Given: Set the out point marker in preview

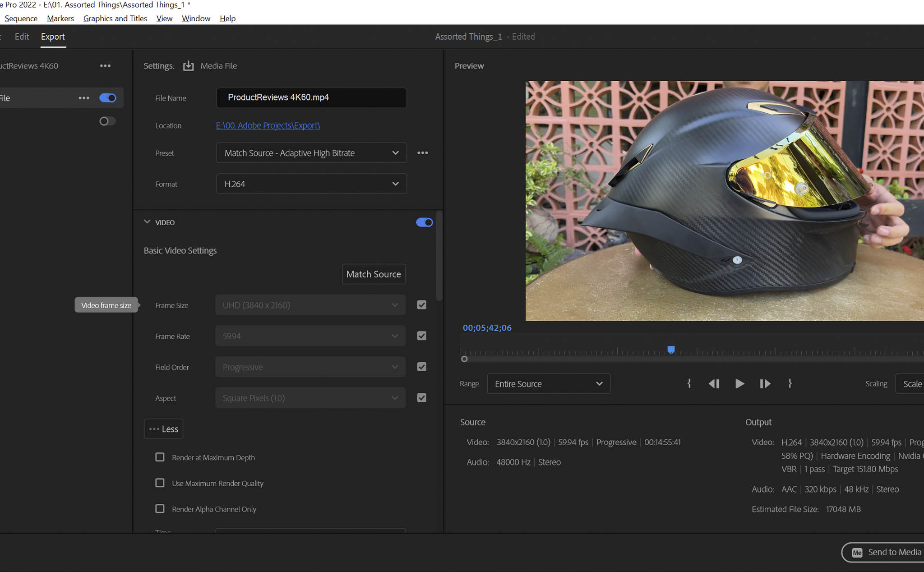Looking at the screenshot, I should click(790, 383).
